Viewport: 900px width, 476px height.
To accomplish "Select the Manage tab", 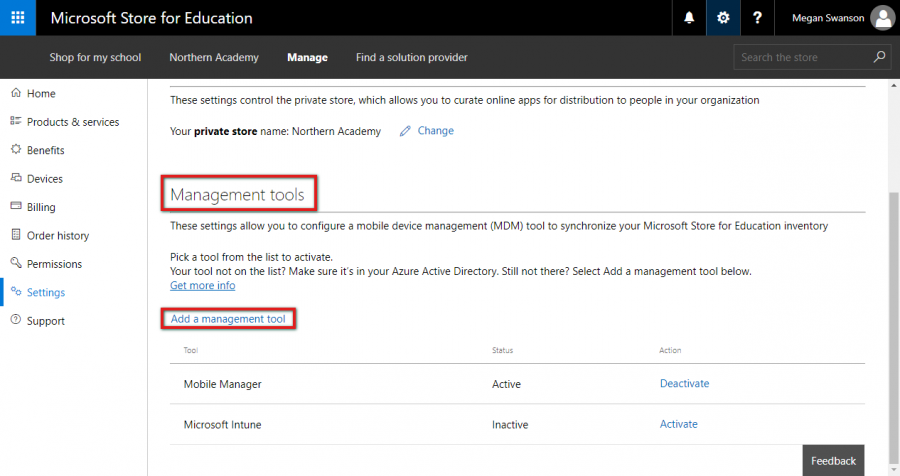I will [308, 57].
